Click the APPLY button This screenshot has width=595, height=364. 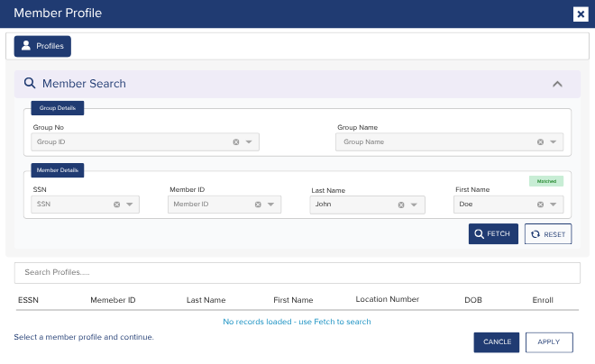pyautogui.click(x=549, y=342)
